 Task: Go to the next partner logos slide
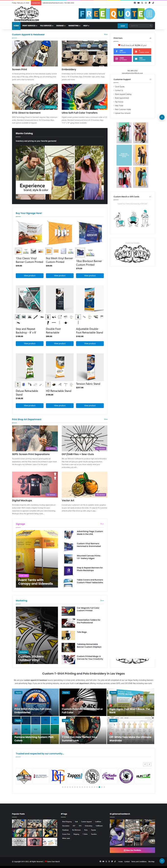coord(150,764)
